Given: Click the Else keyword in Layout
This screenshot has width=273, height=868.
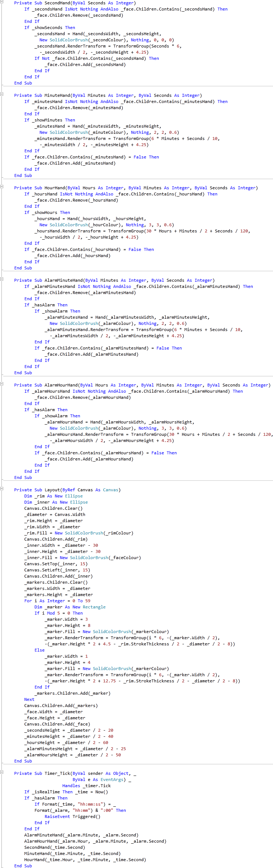Looking at the screenshot, I should tap(40, 650).
